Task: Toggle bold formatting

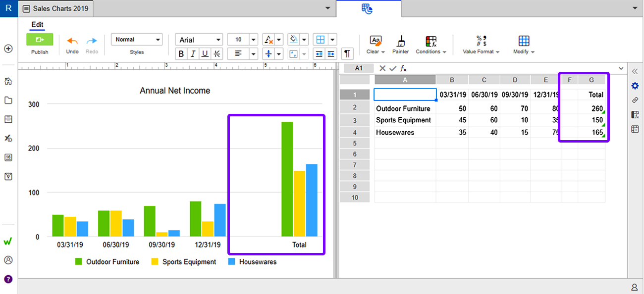Action: click(181, 54)
